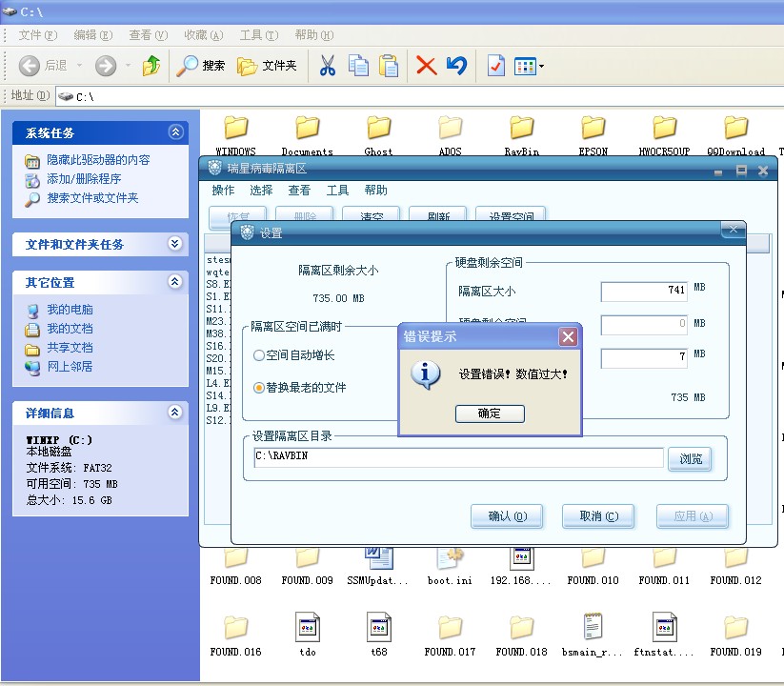
Task: Open 工具 menu in Rising quarantine window
Action: pyautogui.click(x=337, y=190)
